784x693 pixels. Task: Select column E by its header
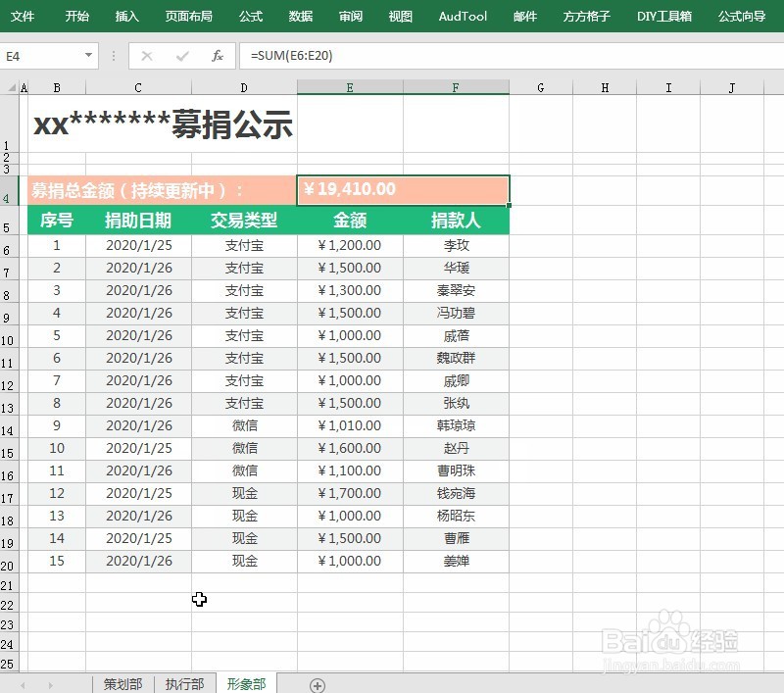(x=349, y=86)
